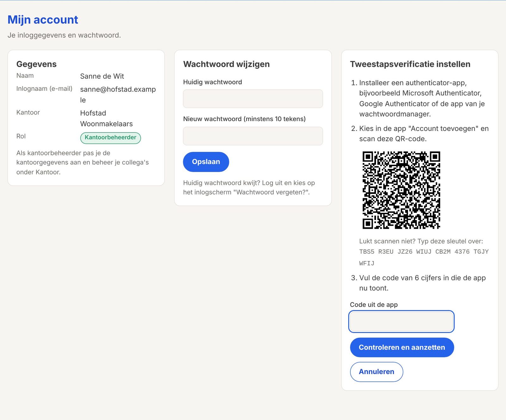Focus the Huidig wachtwoord field

(x=253, y=99)
